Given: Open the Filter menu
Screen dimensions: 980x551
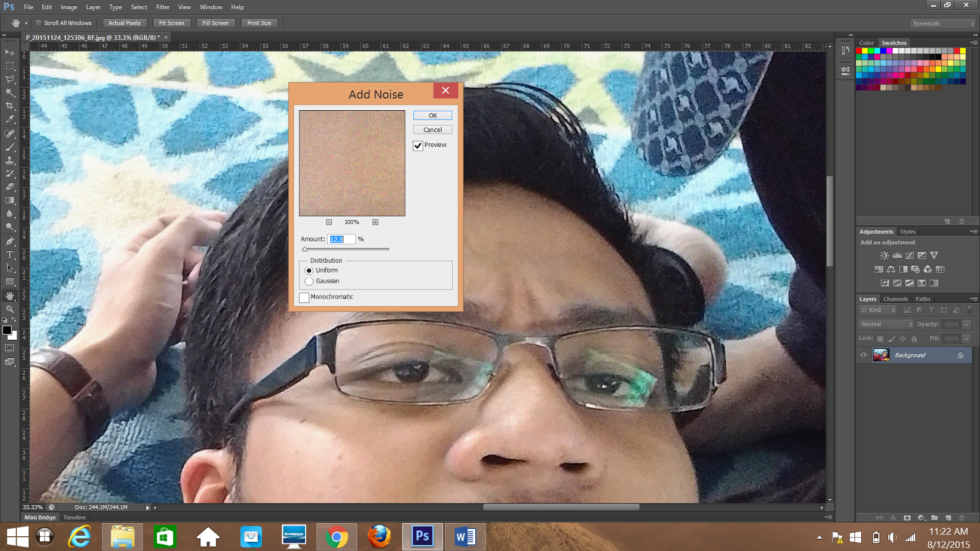Looking at the screenshot, I should tap(162, 7).
